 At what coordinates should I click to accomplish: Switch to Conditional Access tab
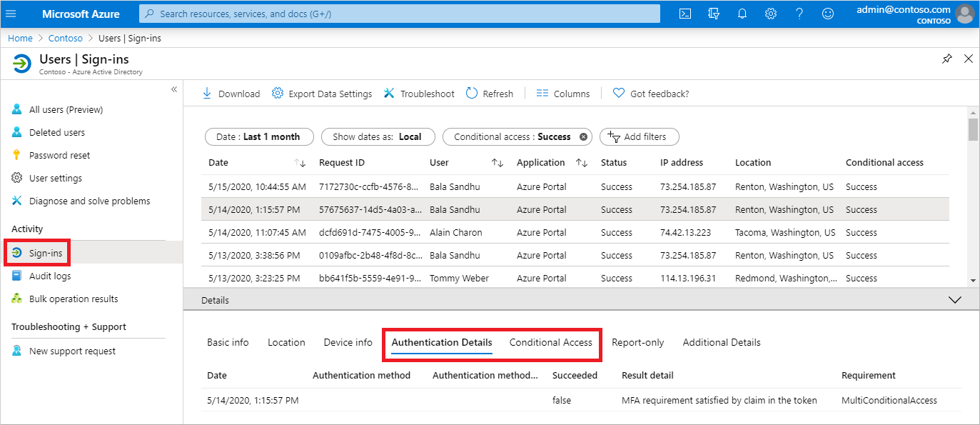point(551,342)
